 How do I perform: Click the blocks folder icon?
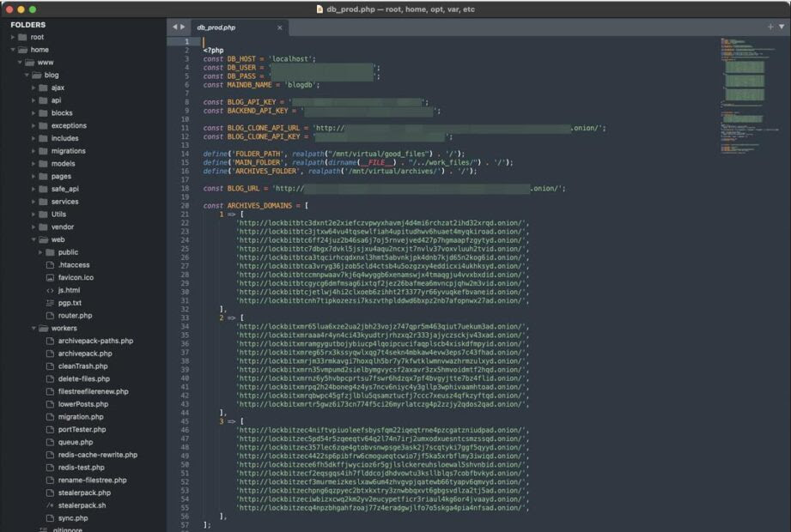(x=44, y=113)
